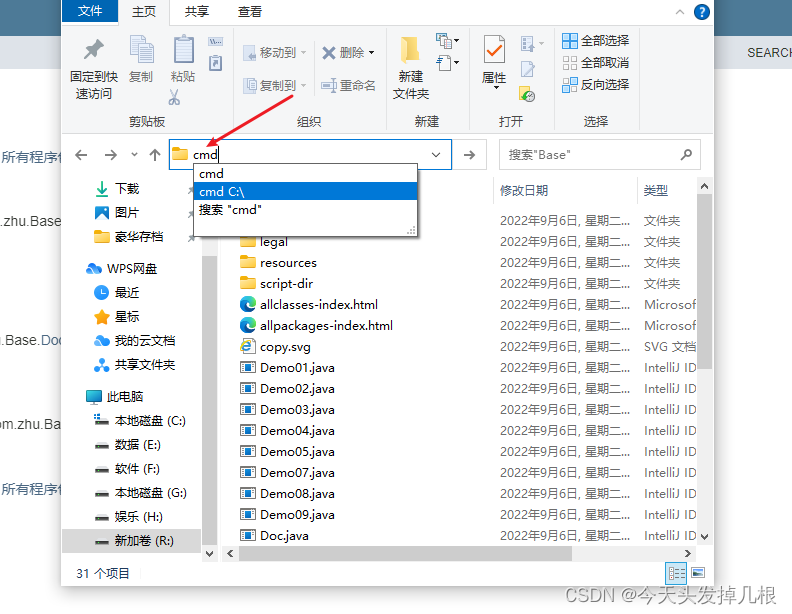Switch to the 查看 ribbon tab
The height and width of the screenshot is (614, 792).
click(x=250, y=12)
